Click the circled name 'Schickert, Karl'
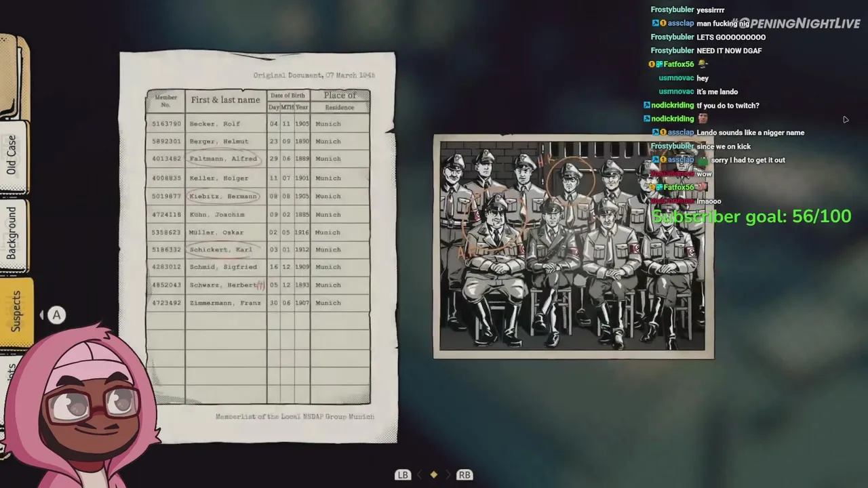The height and width of the screenshot is (488, 868). [221, 249]
